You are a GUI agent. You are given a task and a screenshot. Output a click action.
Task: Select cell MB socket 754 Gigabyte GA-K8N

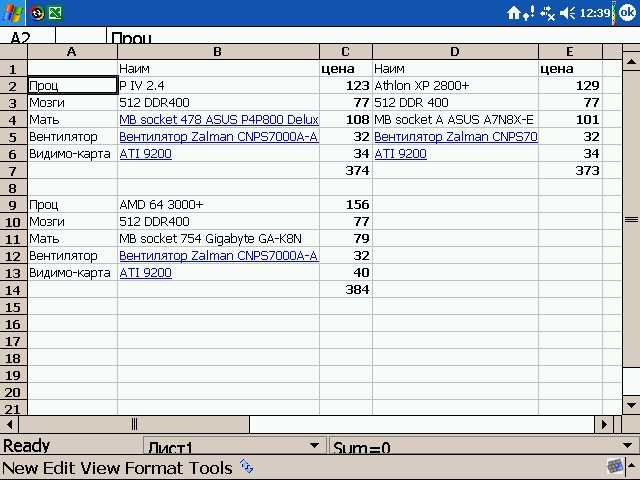218,239
